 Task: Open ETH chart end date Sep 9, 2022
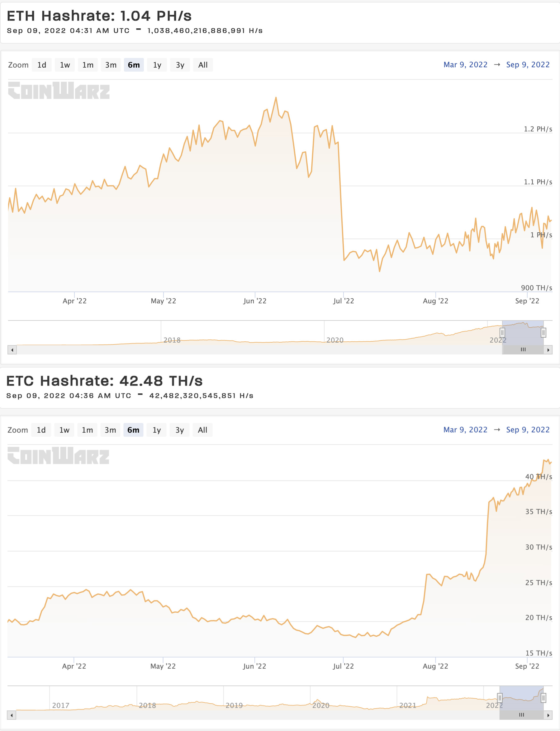coord(528,65)
